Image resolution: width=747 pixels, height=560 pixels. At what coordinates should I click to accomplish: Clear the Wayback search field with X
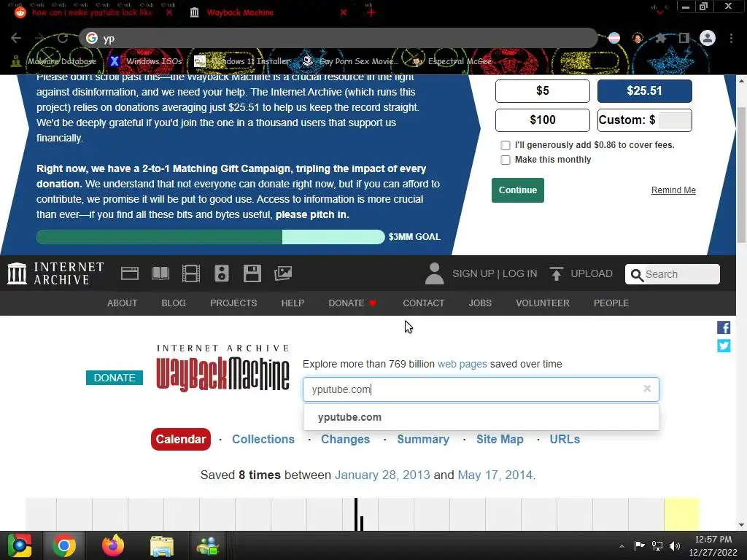click(647, 389)
